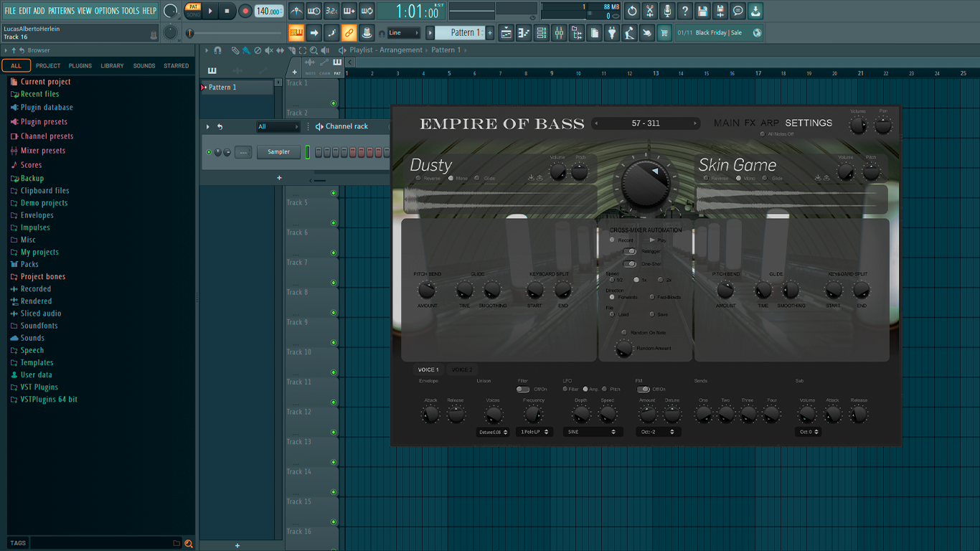
Task: Click the Black Friday Sale news banner
Action: coord(720,33)
